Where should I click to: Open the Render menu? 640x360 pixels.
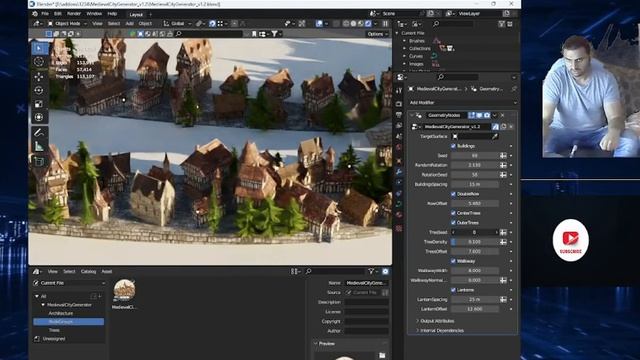74,14
